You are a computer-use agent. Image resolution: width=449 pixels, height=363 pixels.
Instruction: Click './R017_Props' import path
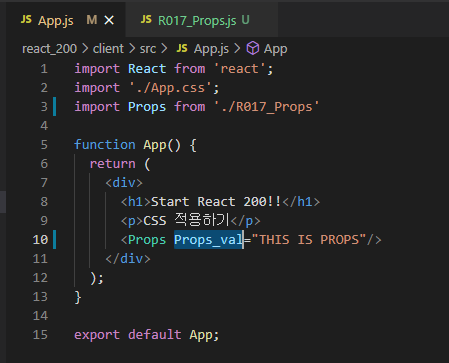click(x=266, y=107)
